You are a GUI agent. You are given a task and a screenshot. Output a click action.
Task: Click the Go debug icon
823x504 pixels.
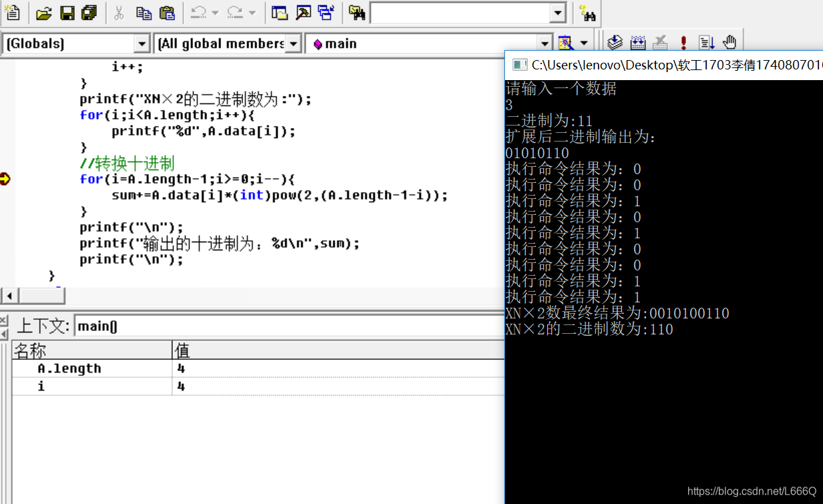tap(706, 43)
